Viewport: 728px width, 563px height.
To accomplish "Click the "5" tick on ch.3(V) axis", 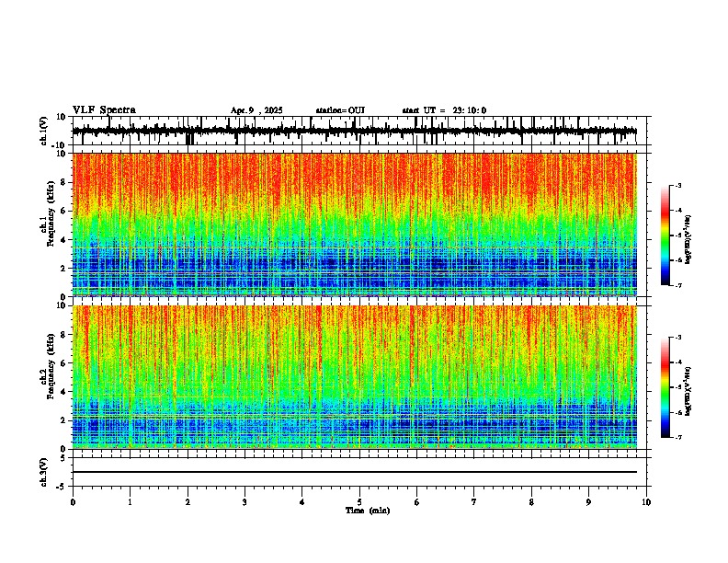I will tap(63, 458).
